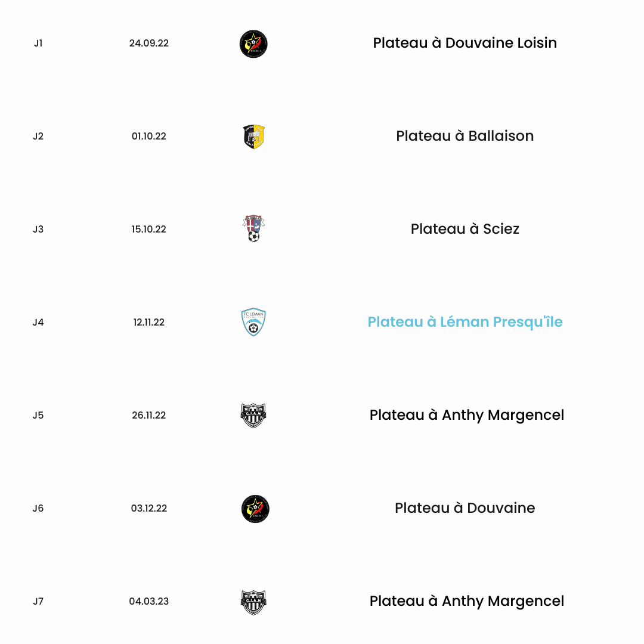Click the Anthy Margencel crest in row J5
The height and width of the screenshot is (644, 644).
point(253,415)
